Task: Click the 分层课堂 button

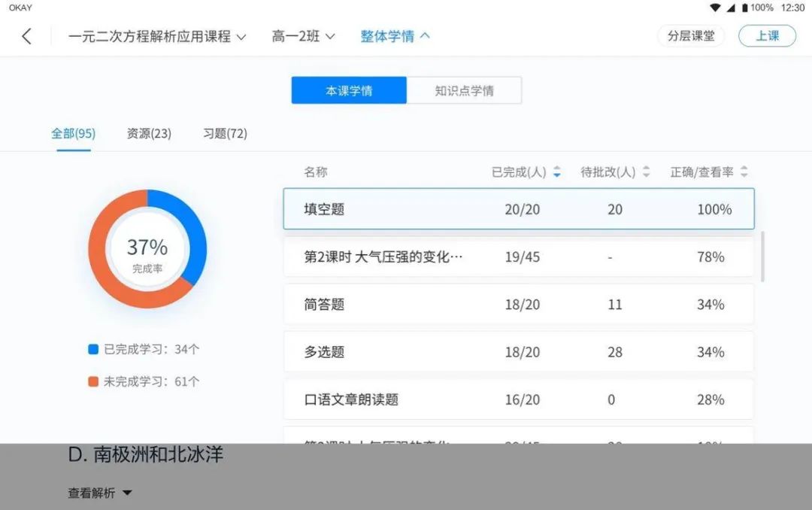Action: tap(691, 36)
